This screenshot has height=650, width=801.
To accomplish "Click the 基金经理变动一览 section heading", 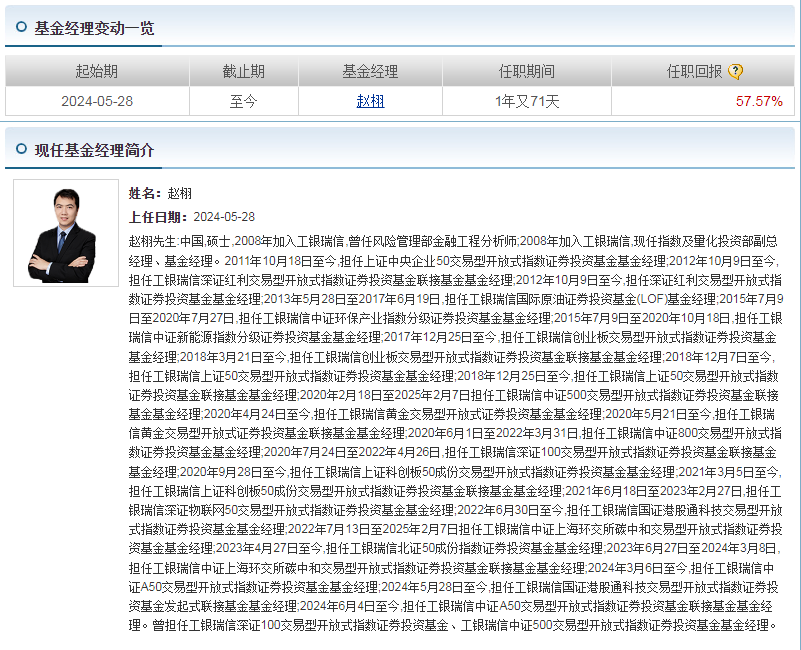I will [95, 28].
